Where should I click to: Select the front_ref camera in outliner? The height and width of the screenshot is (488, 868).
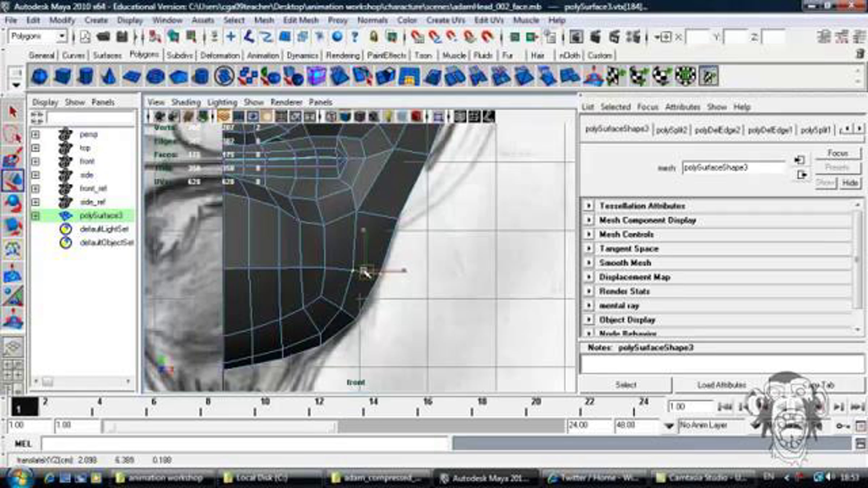(x=93, y=189)
